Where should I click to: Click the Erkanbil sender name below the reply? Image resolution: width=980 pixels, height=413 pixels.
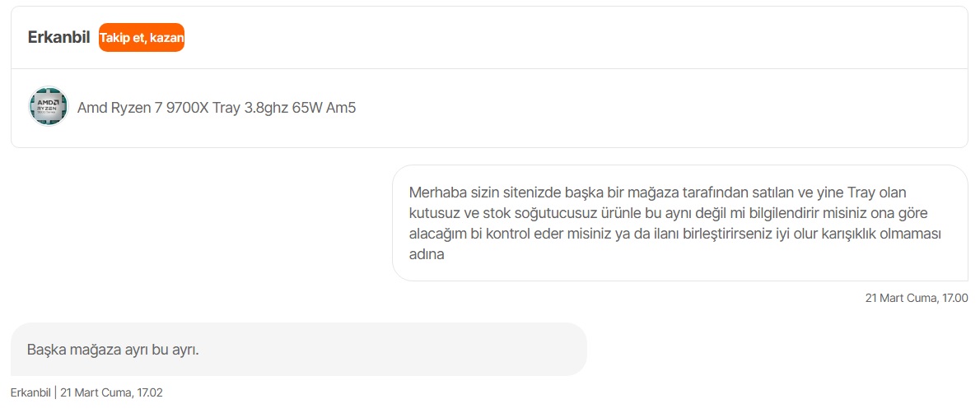pyautogui.click(x=30, y=393)
